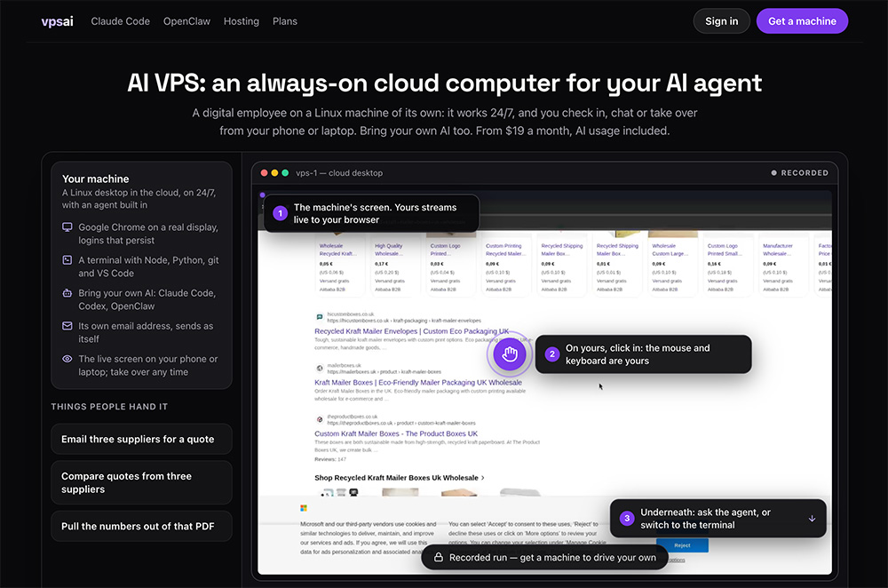This screenshot has width=888, height=588.
Task: Open Custom Kraft Mailer Boxes Product Boxes link
Action: coord(396,433)
